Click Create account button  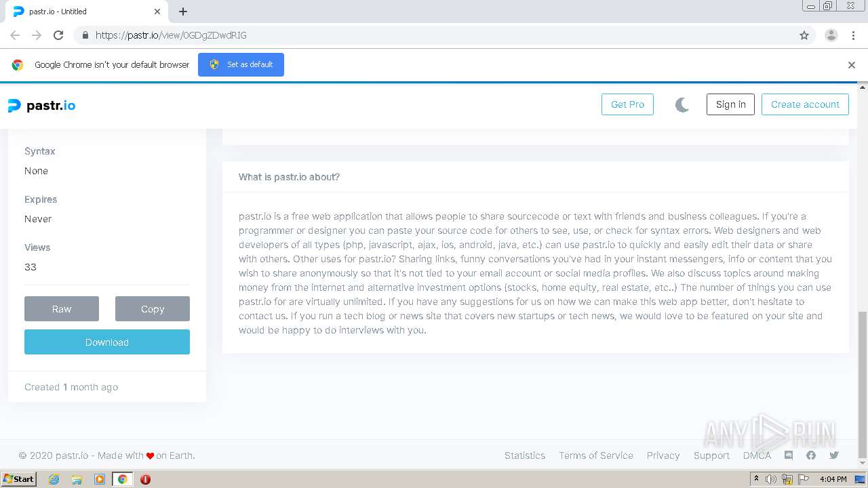(x=805, y=104)
